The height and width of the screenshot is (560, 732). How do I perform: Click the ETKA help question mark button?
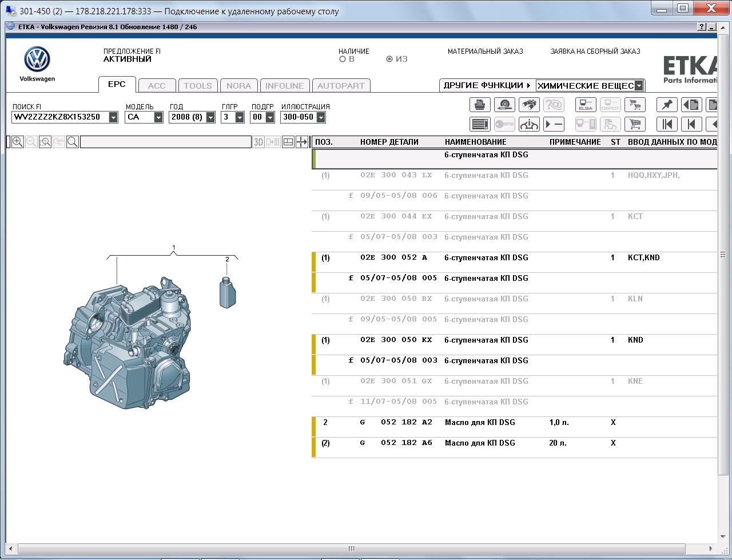[702, 27]
